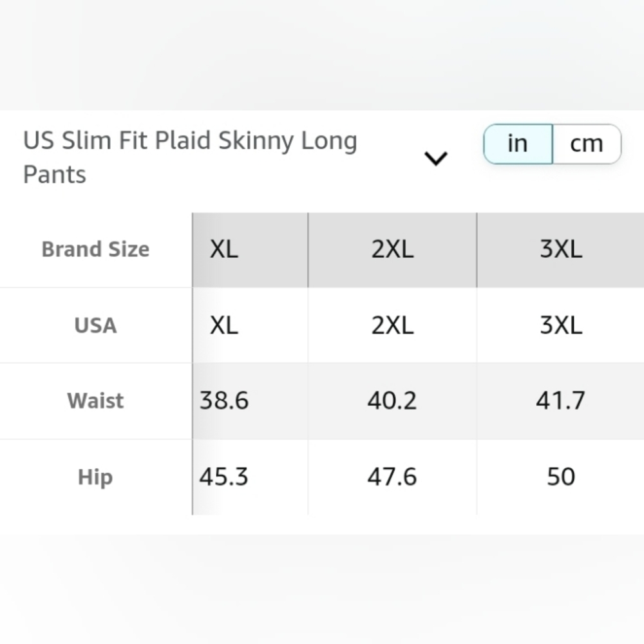Click hip measurement 50
The height and width of the screenshot is (644, 644).
tap(560, 477)
